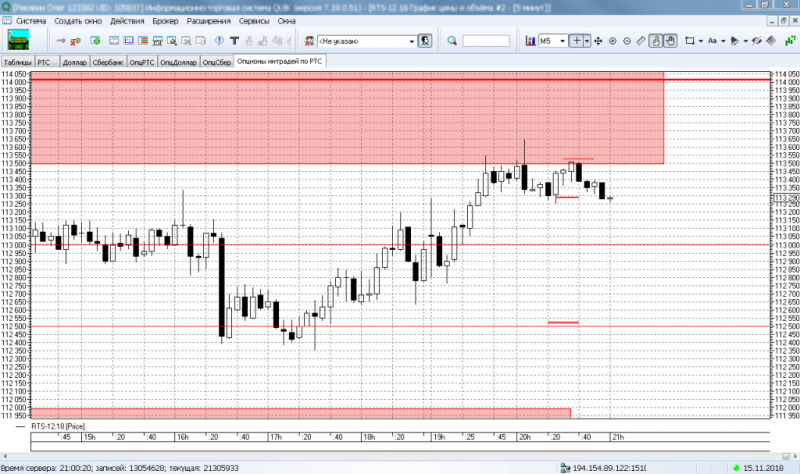Click the key with red cross icon
Screen dimensions: 800x474
(76, 41)
